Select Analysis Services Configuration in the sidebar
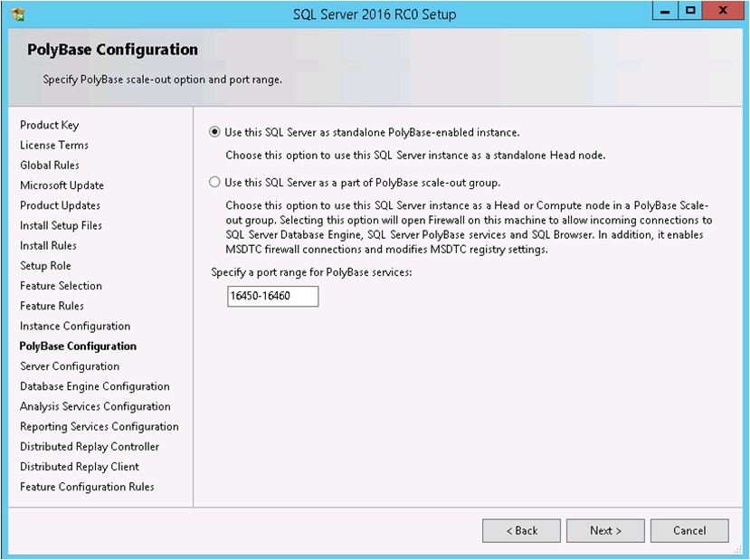 pyautogui.click(x=95, y=406)
